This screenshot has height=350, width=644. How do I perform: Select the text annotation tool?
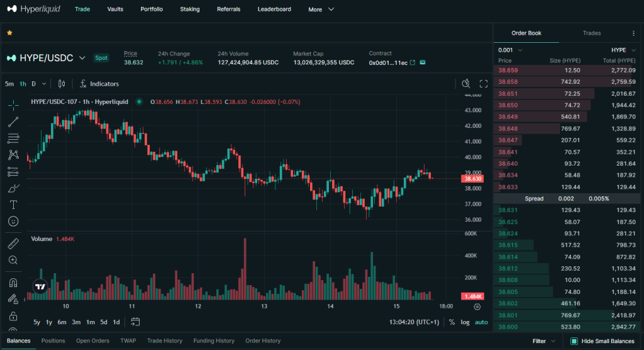point(13,205)
